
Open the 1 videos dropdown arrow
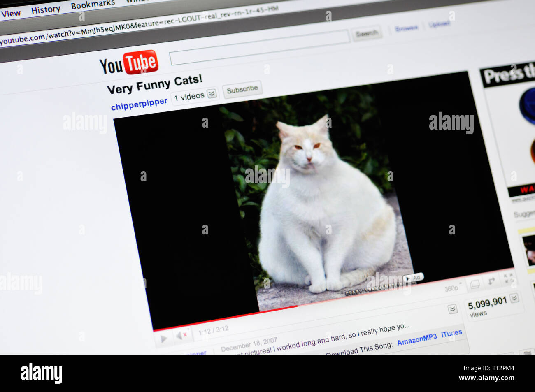tap(212, 94)
